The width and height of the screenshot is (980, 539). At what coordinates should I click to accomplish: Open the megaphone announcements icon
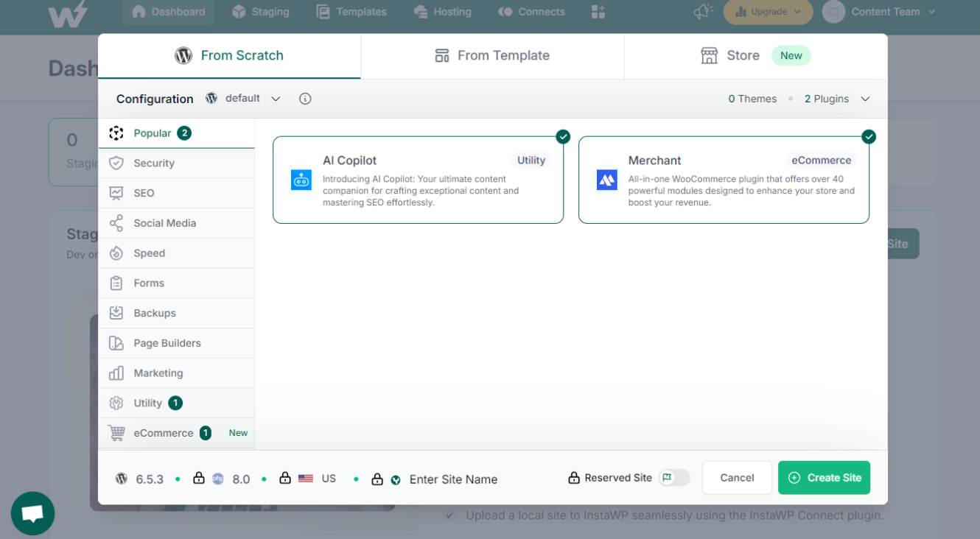pos(704,11)
